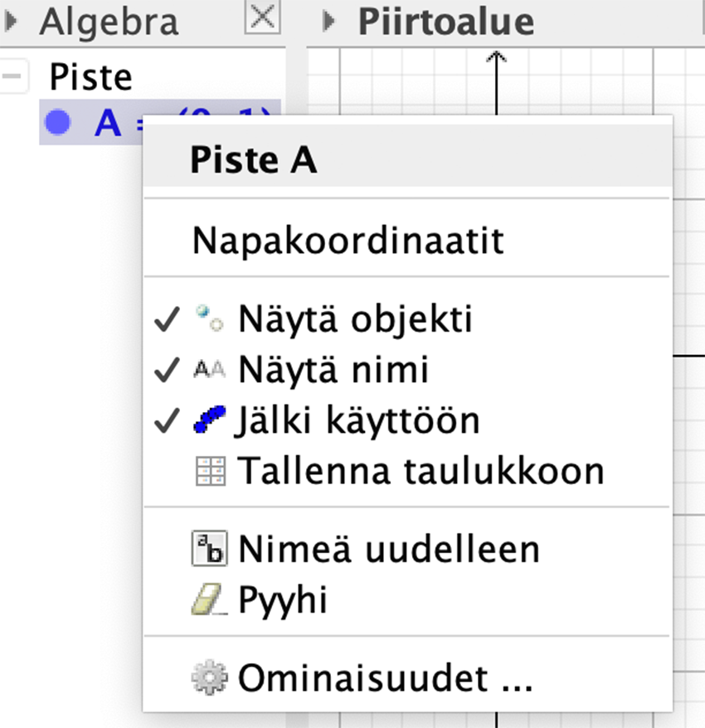
Task: Click the eraser icon beside Pyyhi
Action: (208, 599)
